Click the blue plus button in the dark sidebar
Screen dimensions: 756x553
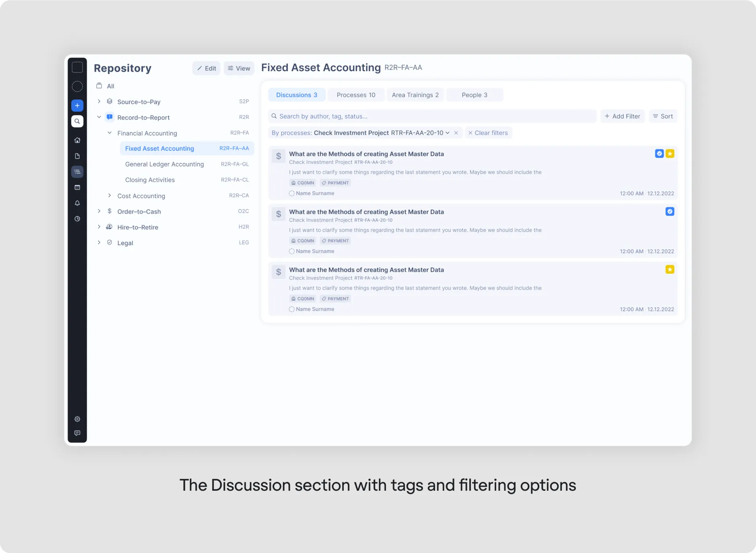[x=77, y=106]
